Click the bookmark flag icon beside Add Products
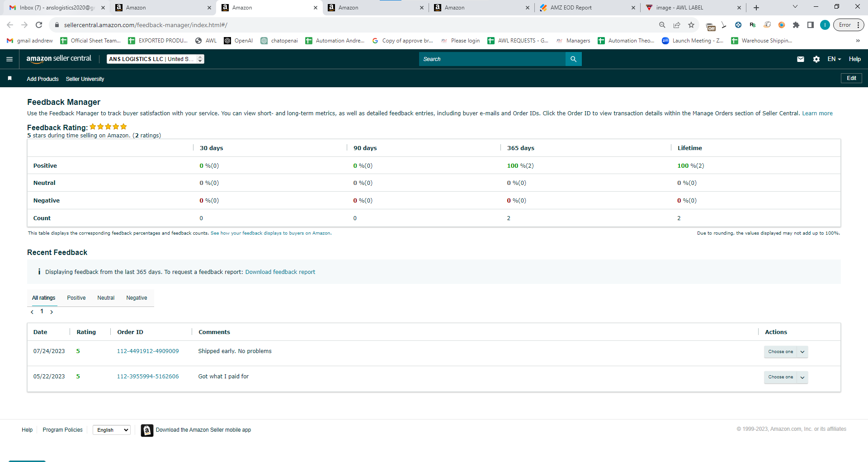The image size is (868, 462). [x=9, y=79]
